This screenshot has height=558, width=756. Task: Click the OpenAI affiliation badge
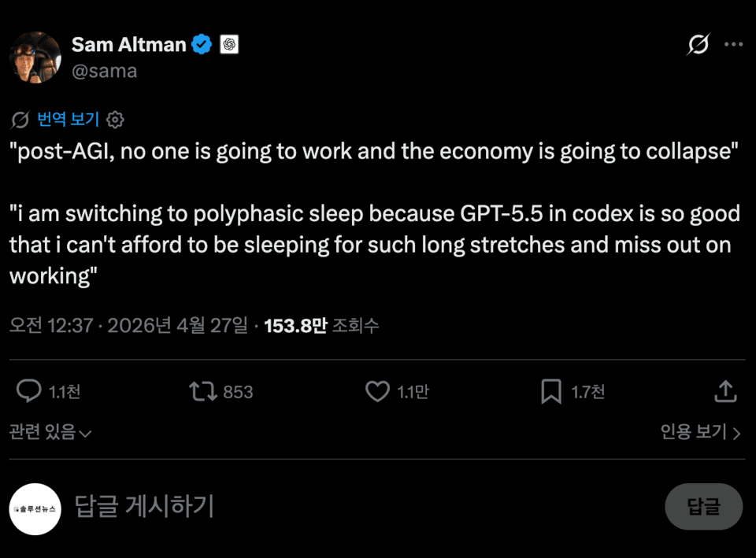coord(230,44)
